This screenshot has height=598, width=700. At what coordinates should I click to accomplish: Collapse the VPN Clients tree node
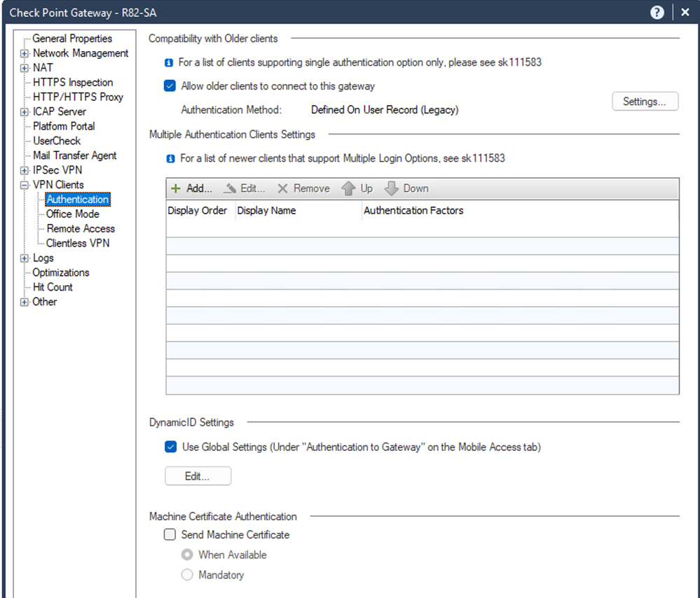(24, 185)
